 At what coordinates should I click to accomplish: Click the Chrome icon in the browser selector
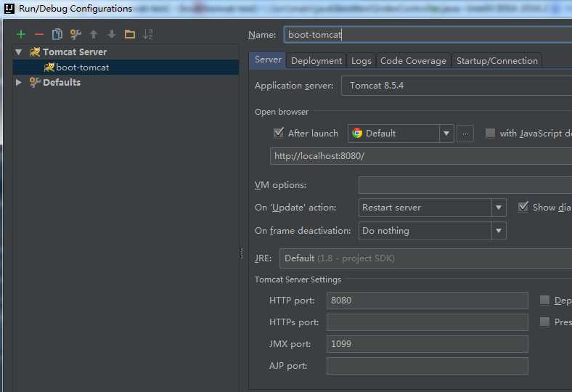pyautogui.click(x=357, y=133)
